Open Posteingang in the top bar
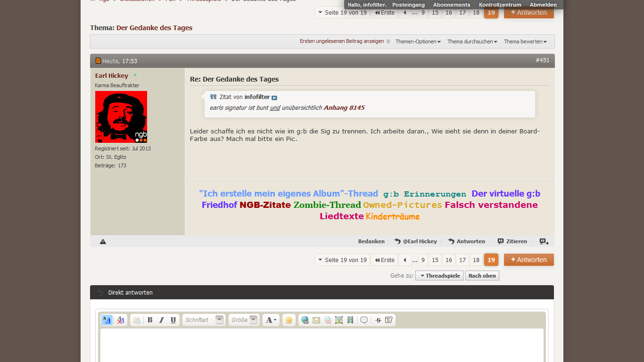644x362 pixels. pos(408,5)
